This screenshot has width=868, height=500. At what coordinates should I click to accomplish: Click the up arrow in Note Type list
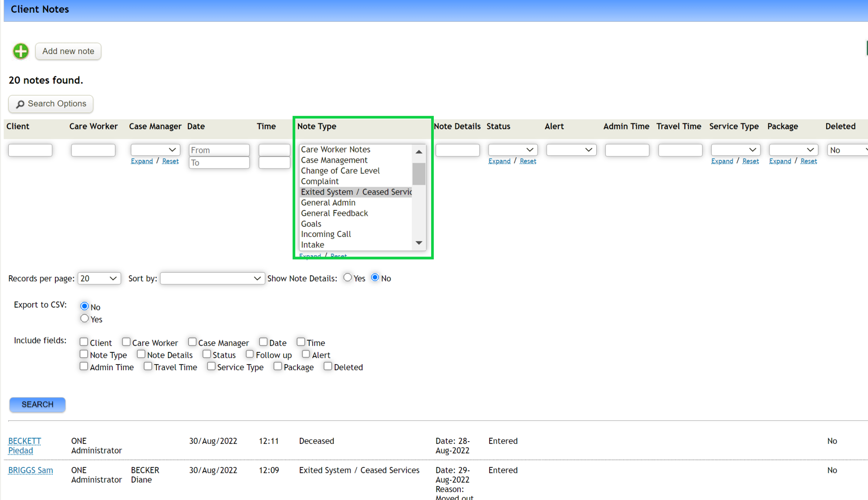(x=419, y=151)
